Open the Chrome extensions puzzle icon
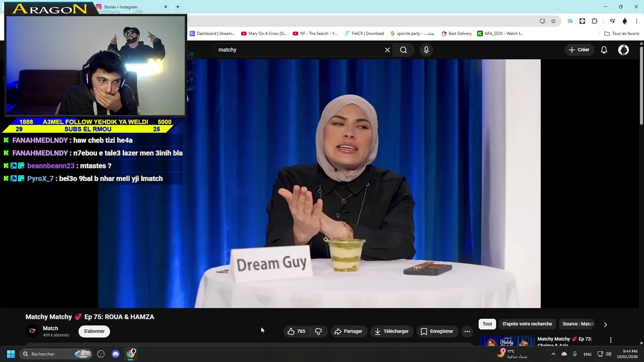Image resolution: width=644 pixels, height=362 pixels. coord(595,21)
